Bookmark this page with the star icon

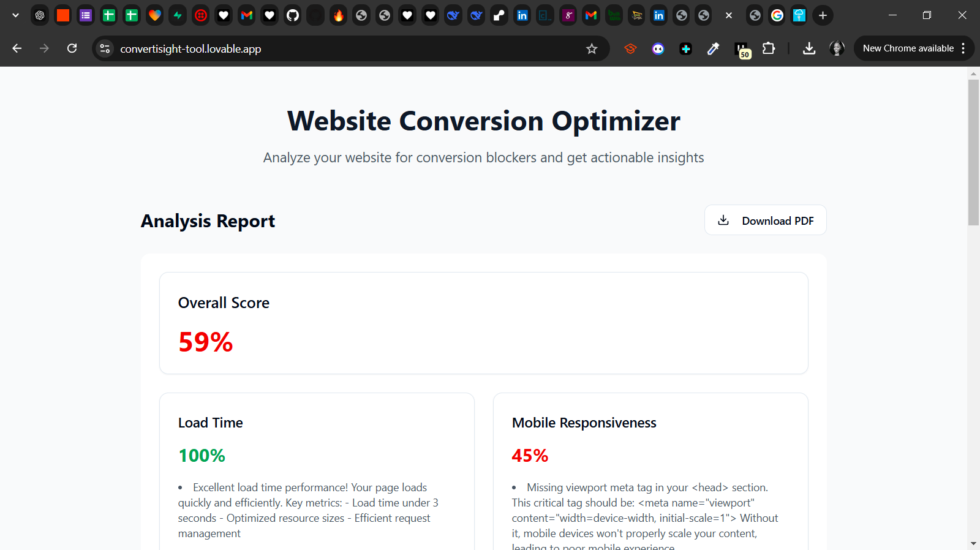591,49
